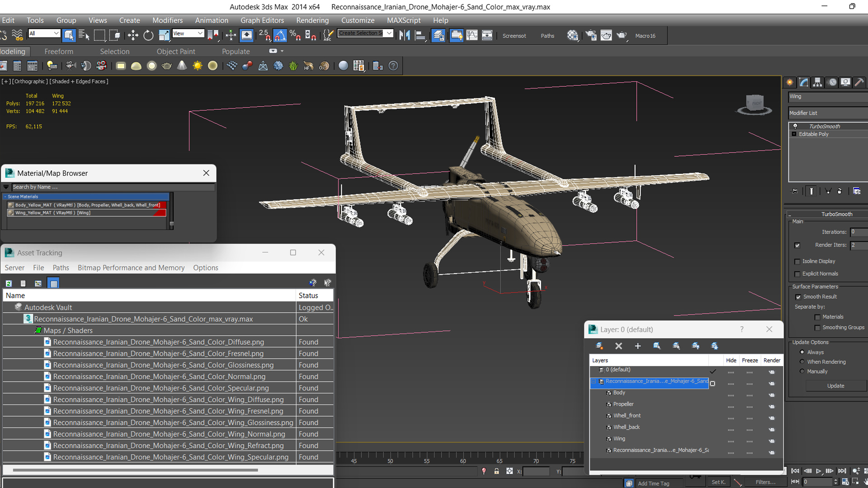Open the ribbon options dropdown arrow
The height and width of the screenshot is (488, 868).
point(282,51)
